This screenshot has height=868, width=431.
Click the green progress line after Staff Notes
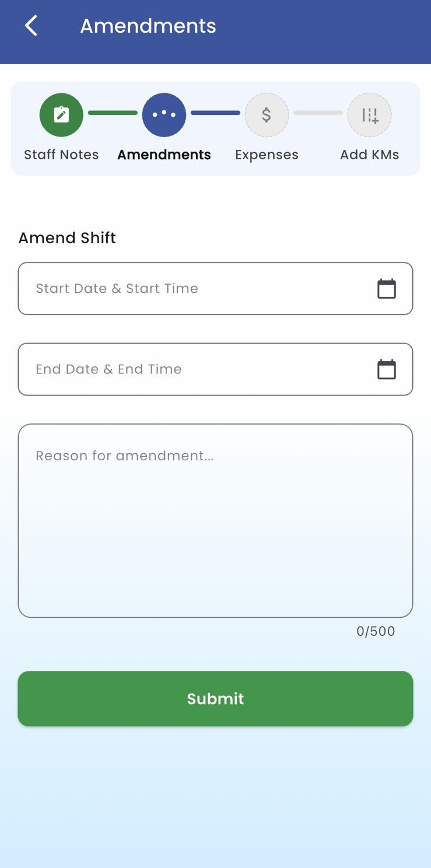113,113
